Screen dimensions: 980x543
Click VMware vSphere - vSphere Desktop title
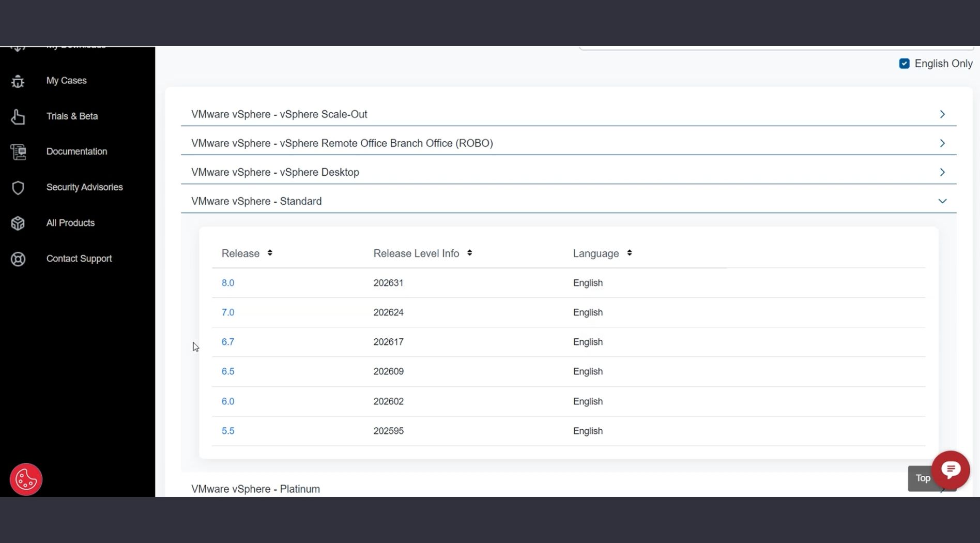point(275,172)
